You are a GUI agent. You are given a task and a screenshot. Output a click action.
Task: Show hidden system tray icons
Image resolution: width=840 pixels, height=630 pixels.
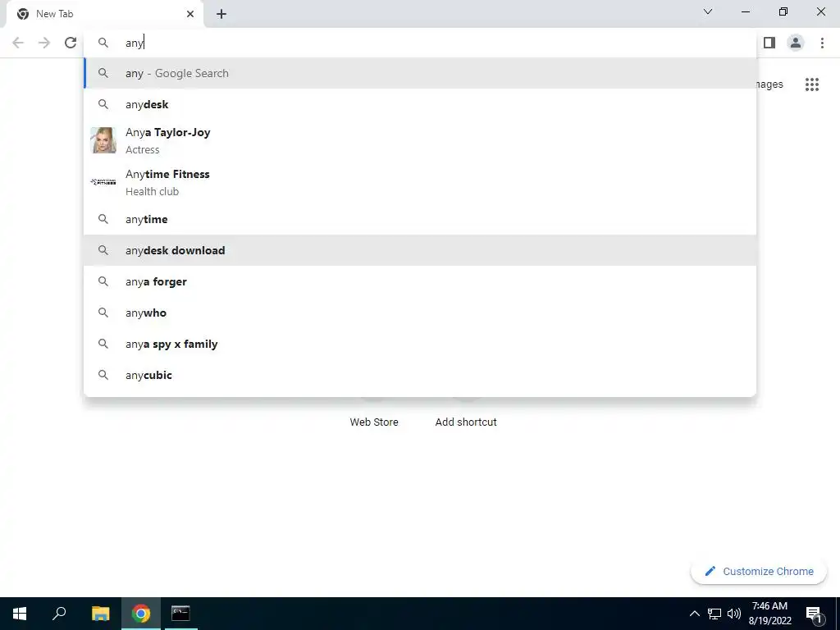[694, 614]
